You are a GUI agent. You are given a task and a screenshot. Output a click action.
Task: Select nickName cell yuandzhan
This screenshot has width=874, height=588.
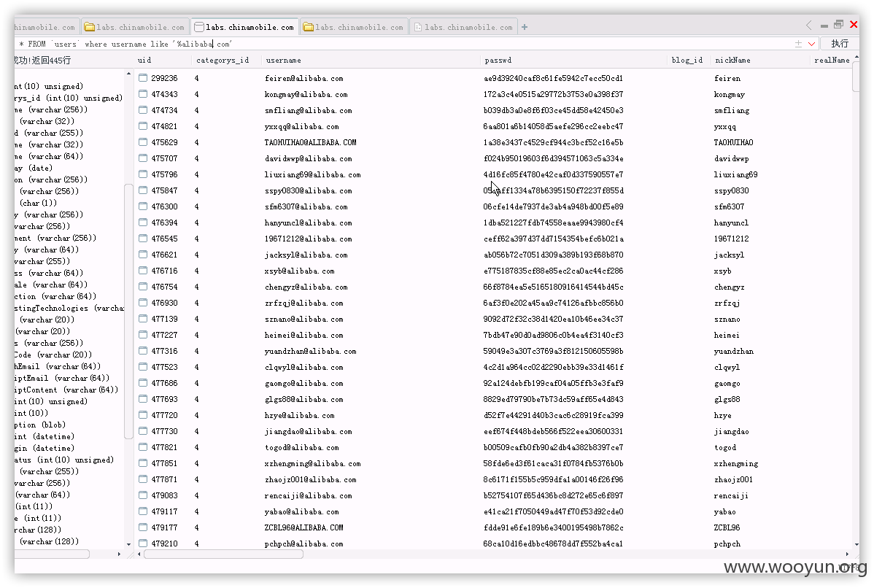click(x=733, y=352)
